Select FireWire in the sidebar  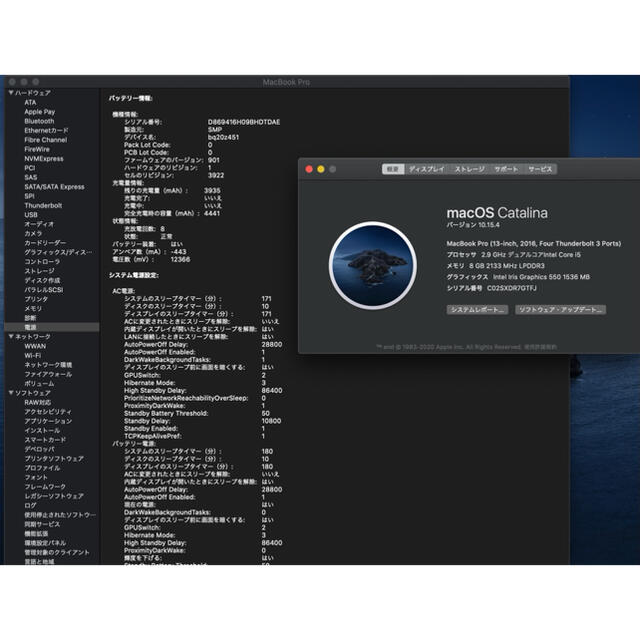37,149
